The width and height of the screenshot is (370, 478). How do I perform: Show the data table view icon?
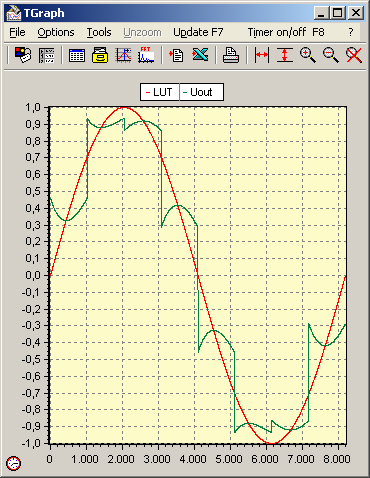pos(77,55)
